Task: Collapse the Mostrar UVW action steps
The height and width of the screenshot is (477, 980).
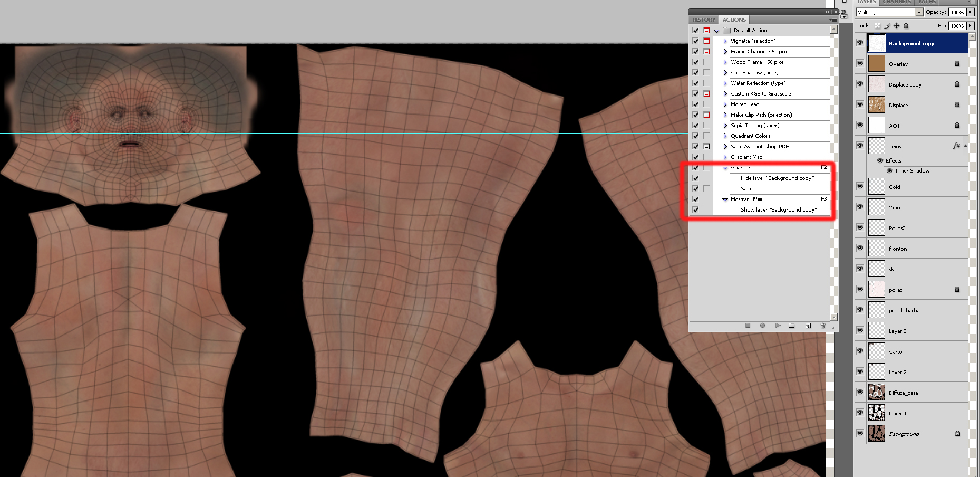Action: click(725, 199)
